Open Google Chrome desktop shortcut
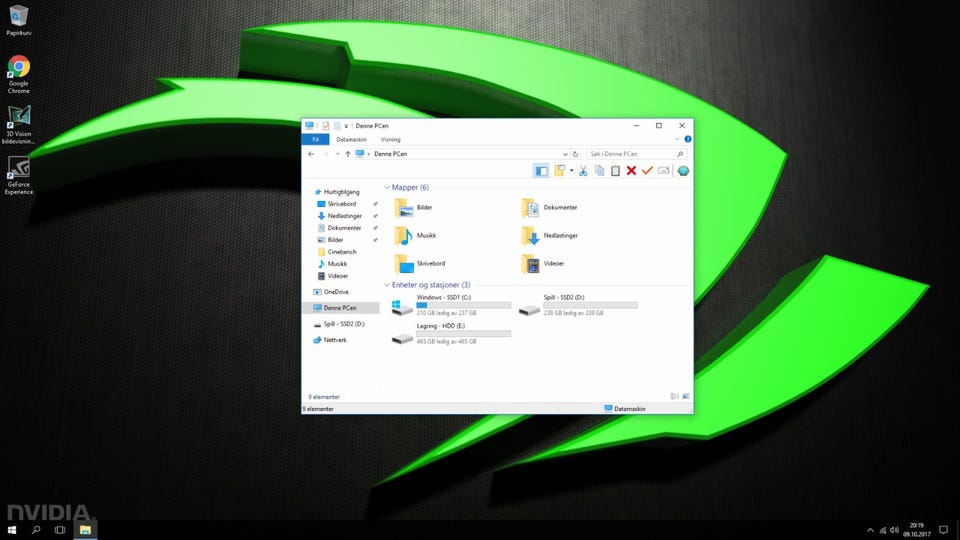Image resolution: width=960 pixels, height=540 pixels. tap(18, 75)
